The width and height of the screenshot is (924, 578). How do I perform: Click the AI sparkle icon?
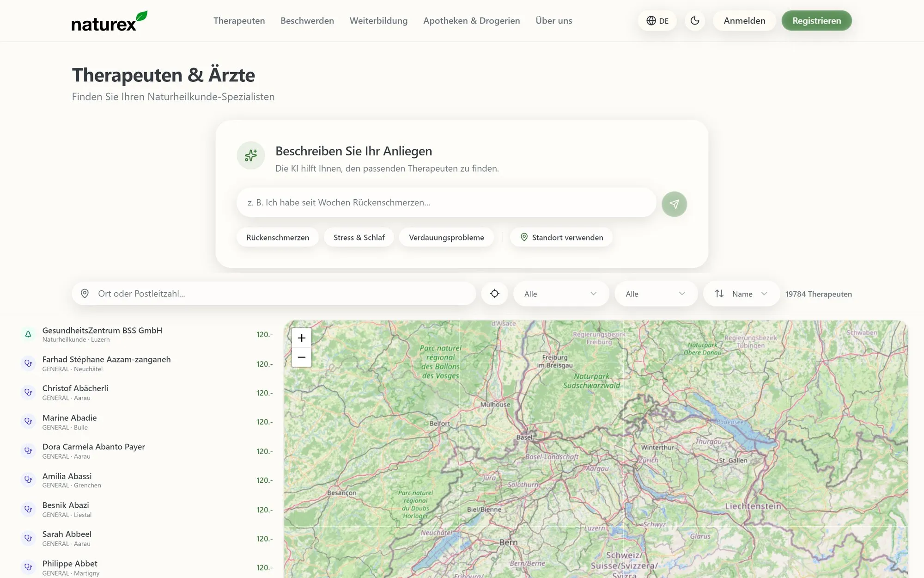point(251,155)
